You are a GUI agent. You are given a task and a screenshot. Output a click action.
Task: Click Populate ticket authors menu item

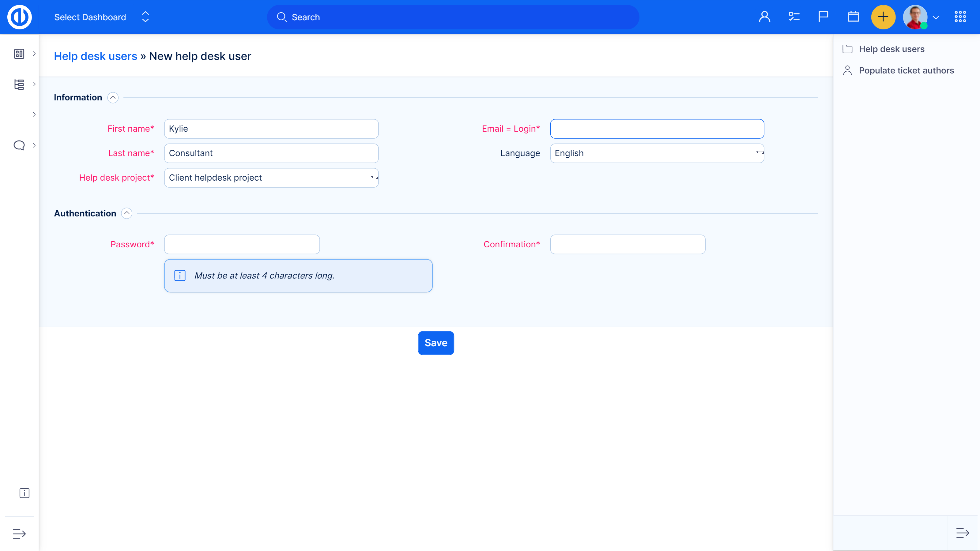pyautogui.click(x=907, y=71)
